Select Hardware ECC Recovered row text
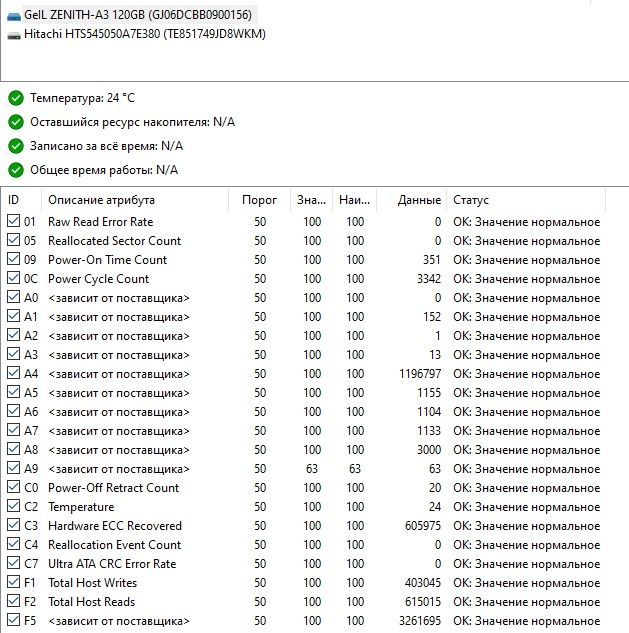The image size is (629, 633). click(115, 526)
